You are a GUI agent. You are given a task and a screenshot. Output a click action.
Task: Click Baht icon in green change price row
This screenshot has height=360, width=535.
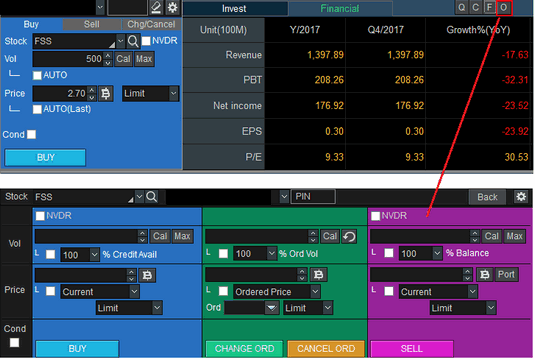318,275
